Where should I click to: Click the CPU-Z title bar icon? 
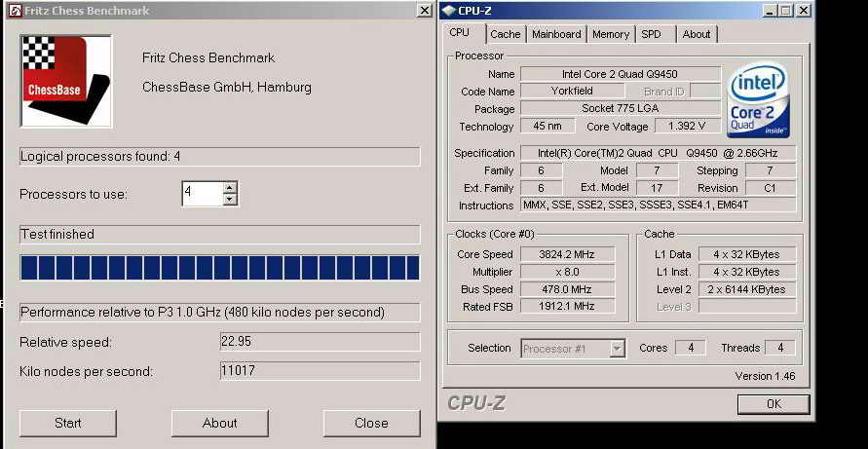coord(449,11)
